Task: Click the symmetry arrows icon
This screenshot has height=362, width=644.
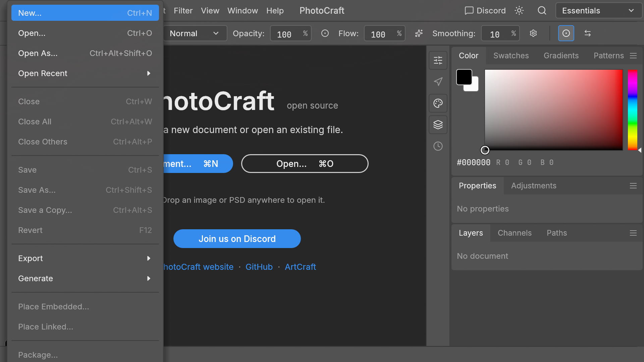Action: tap(588, 33)
